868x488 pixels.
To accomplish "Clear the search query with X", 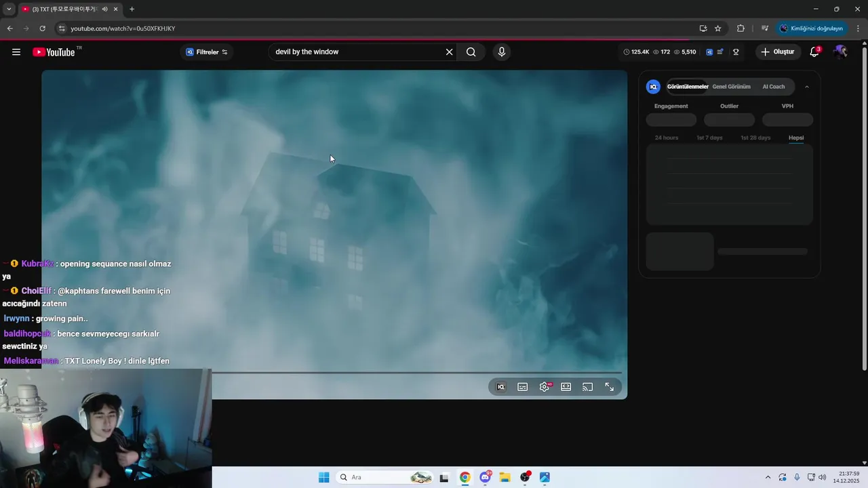I will click(x=449, y=52).
